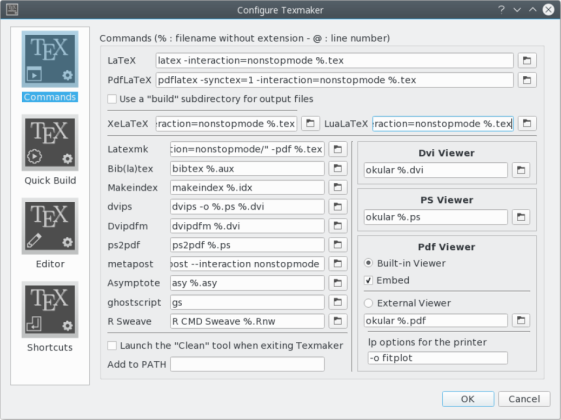Select the External Viewer radio button
This screenshot has width=561, height=420.
369,303
